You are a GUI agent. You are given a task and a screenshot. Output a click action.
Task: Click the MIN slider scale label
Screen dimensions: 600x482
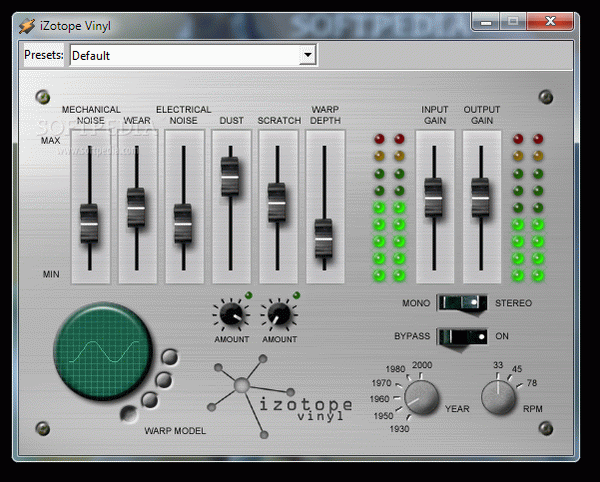[x=51, y=274]
